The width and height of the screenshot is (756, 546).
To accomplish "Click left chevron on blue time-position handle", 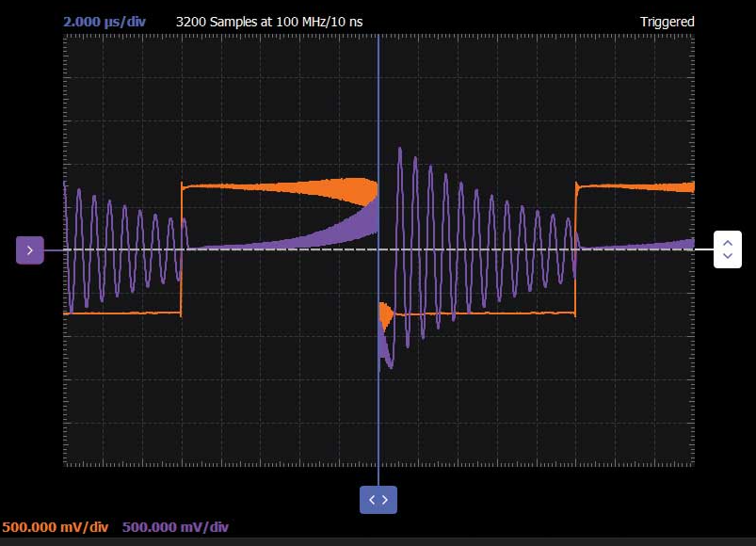I will pos(372,500).
